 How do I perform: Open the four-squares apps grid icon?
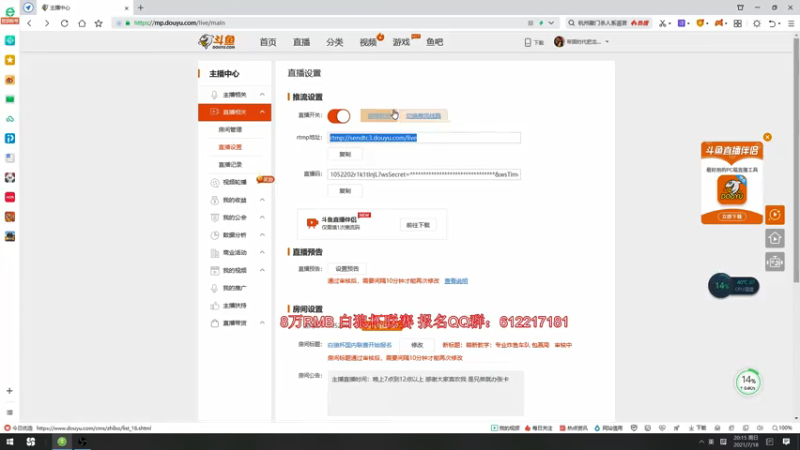coord(738,23)
